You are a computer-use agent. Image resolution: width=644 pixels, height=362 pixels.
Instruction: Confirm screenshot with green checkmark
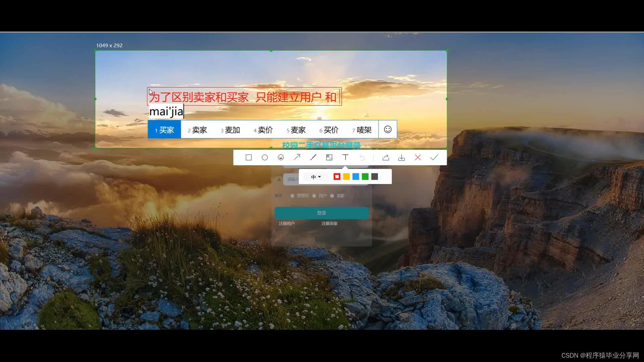[x=434, y=158]
